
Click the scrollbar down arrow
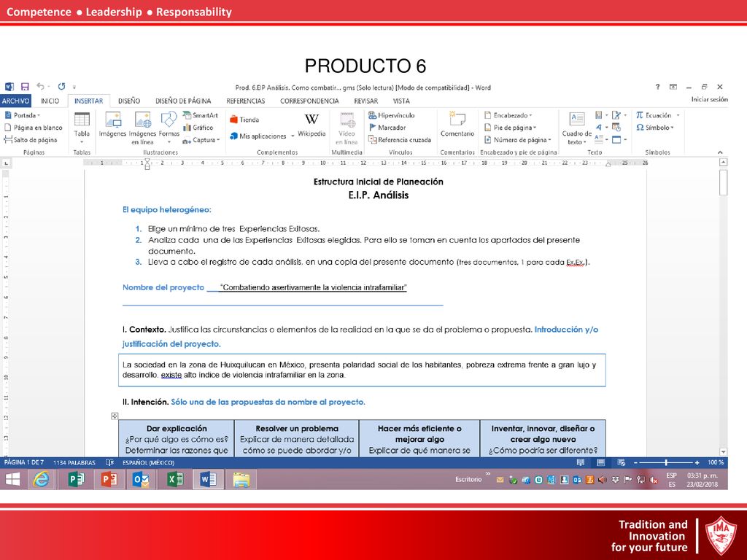click(x=723, y=451)
